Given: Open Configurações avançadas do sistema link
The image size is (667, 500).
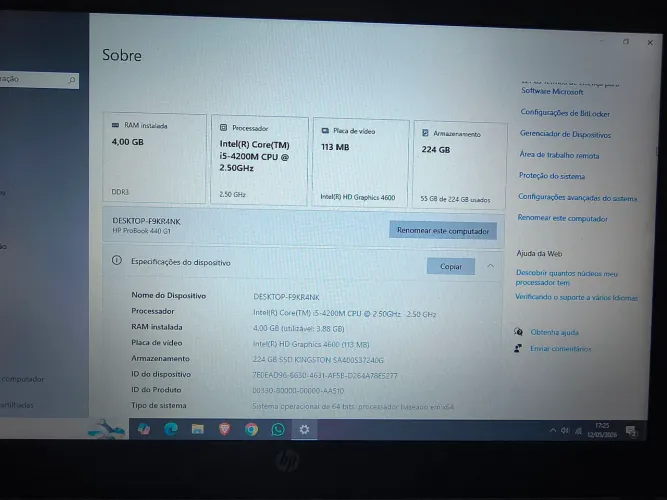Looking at the screenshot, I should pos(577,197).
